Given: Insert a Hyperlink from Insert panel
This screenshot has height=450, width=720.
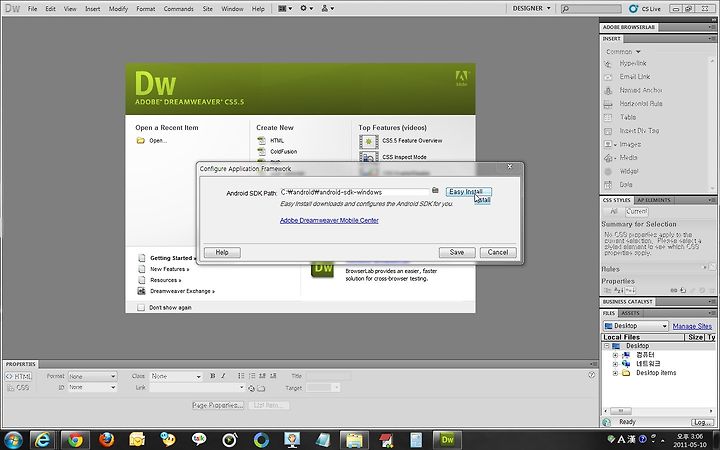Looking at the screenshot, I should point(633,63).
